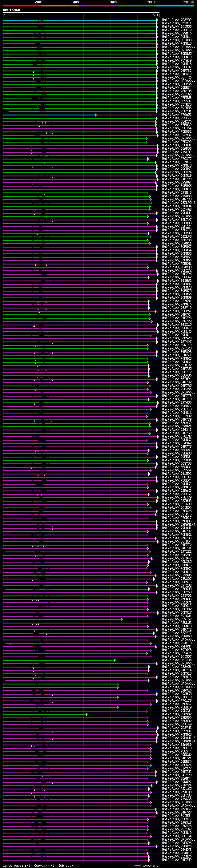The width and height of the screenshot is (197, 868).
Task: Click the green ~80% identity legend bar
Action: 137,6
